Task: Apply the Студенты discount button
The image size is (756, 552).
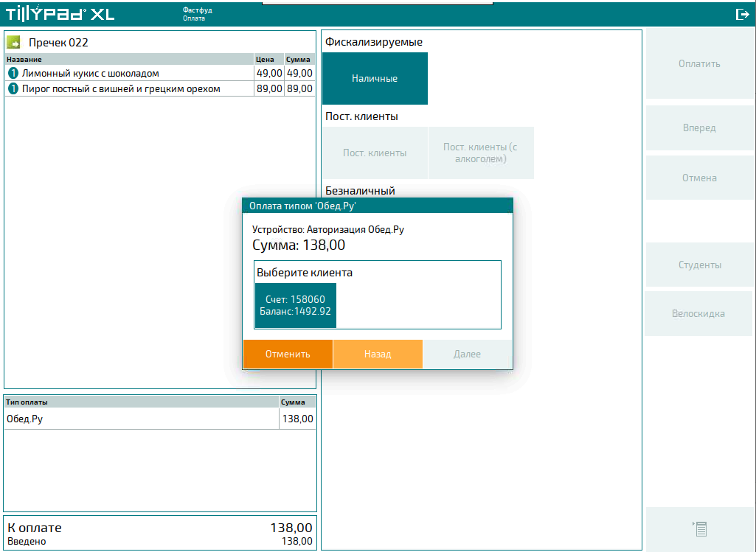Action: click(x=699, y=265)
